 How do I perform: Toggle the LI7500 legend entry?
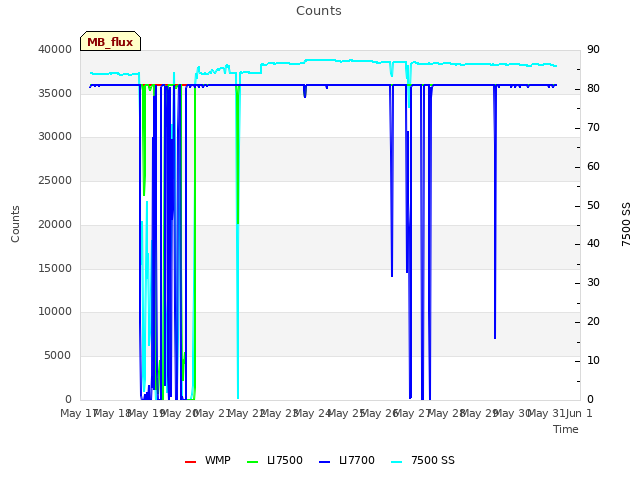pos(275,460)
